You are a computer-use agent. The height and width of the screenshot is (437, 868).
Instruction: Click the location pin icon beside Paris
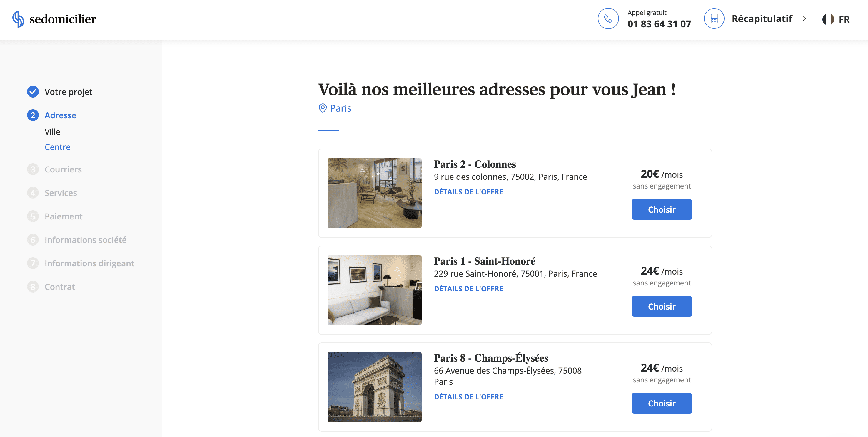[x=323, y=108]
